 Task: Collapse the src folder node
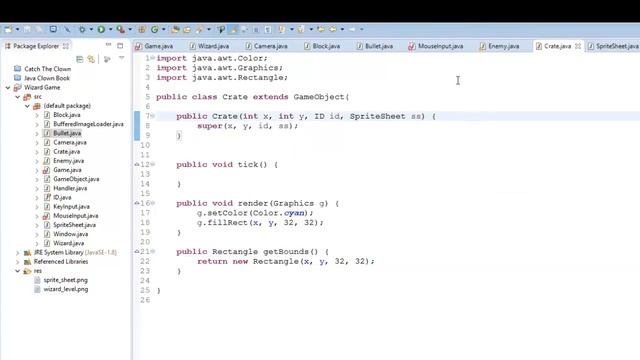pyautogui.click(x=18, y=97)
